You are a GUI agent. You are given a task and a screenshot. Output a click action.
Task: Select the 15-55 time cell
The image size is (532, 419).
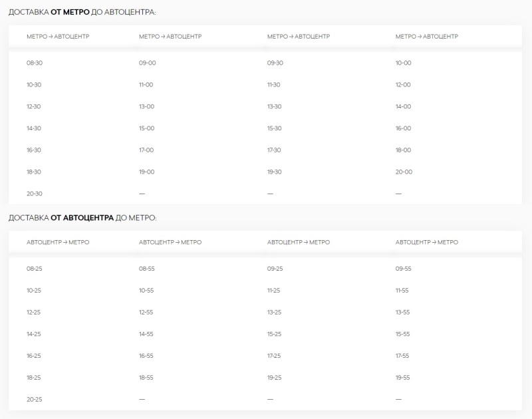coord(403,334)
